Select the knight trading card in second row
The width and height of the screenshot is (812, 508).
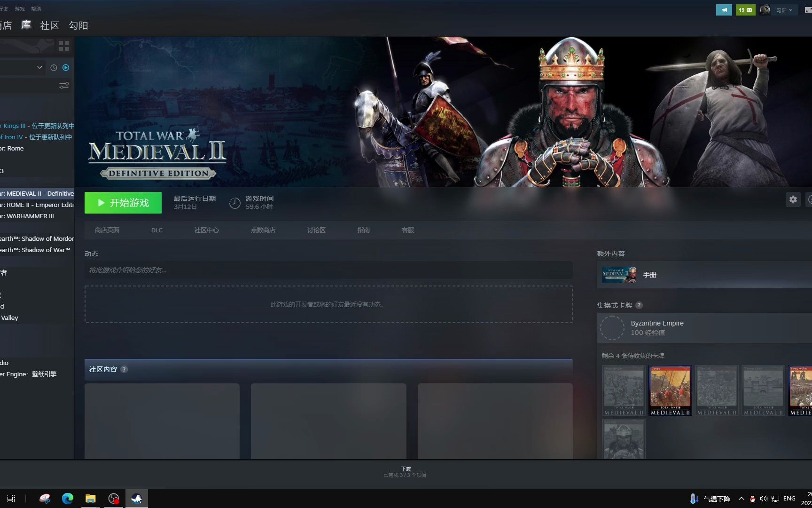pyautogui.click(x=624, y=439)
